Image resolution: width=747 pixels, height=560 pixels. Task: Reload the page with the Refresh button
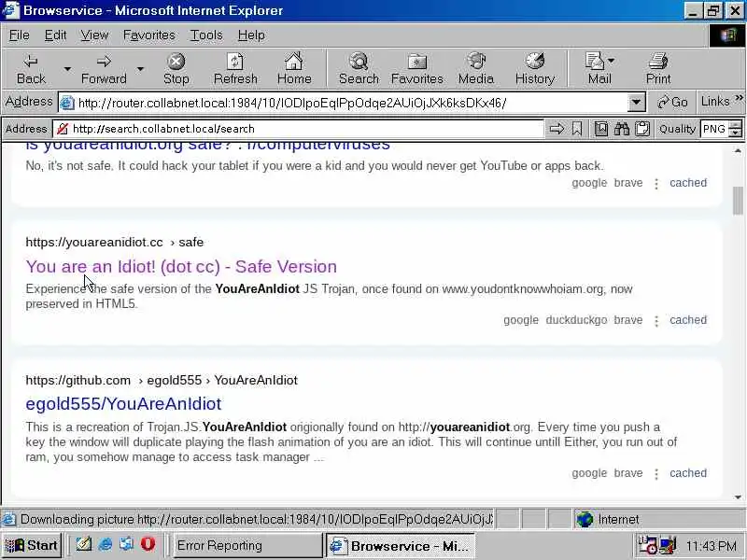[235, 69]
